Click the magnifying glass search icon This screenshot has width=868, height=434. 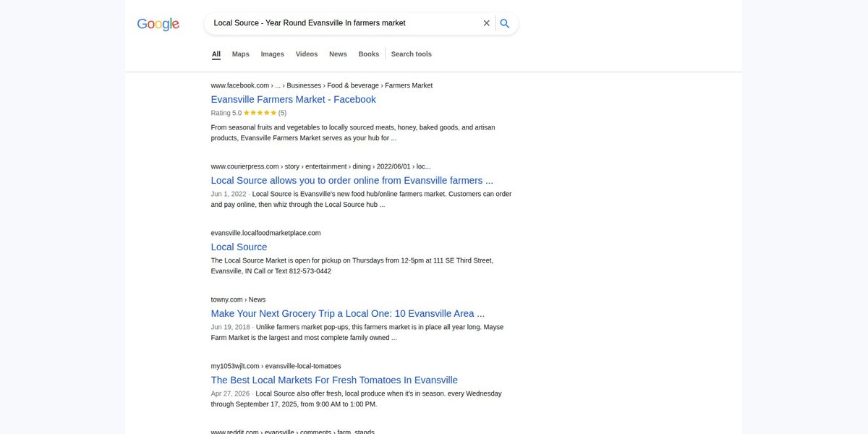tap(505, 23)
